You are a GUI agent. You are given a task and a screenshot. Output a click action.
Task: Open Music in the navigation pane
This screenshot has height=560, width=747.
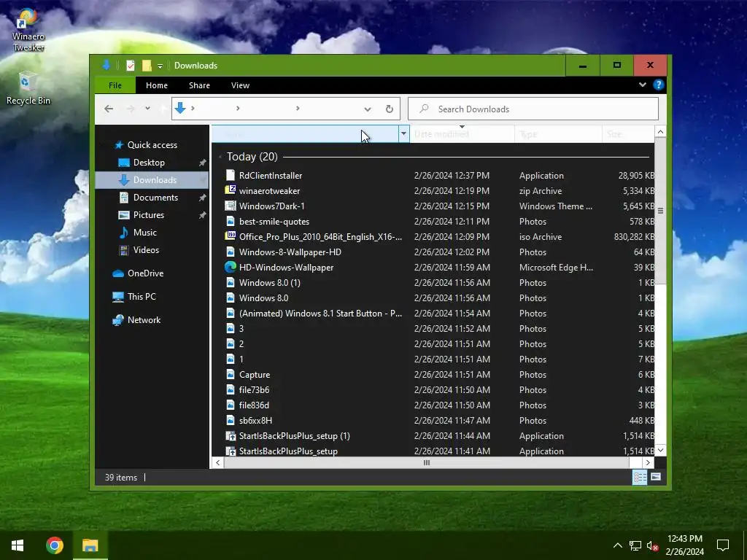[145, 233]
